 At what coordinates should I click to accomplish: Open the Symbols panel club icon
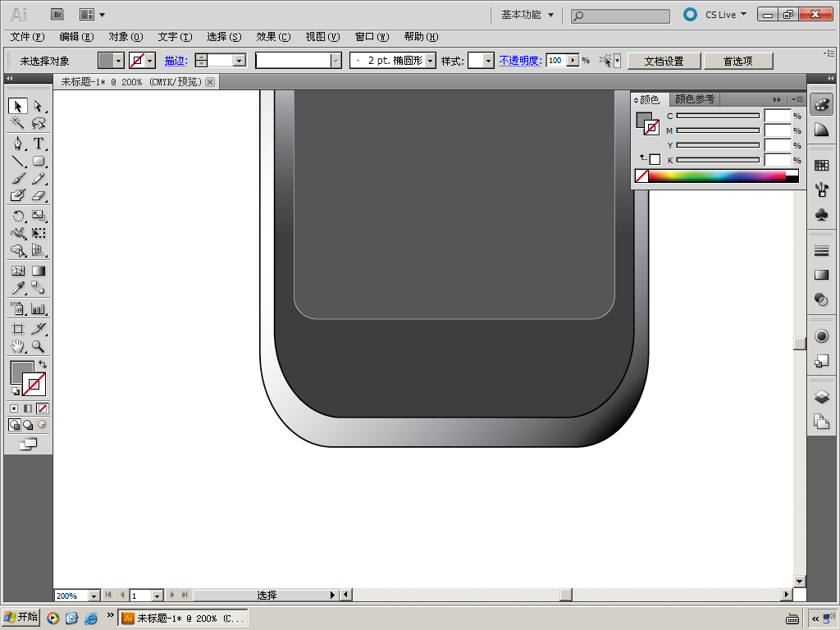click(x=821, y=214)
